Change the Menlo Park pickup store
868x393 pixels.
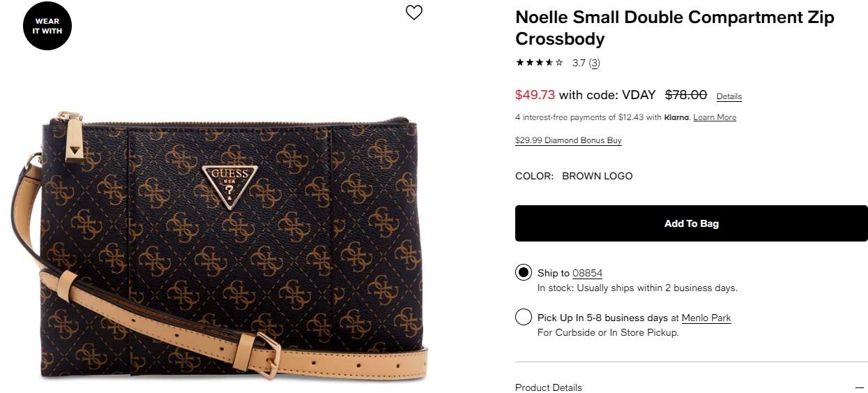click(x=706, y=318)
